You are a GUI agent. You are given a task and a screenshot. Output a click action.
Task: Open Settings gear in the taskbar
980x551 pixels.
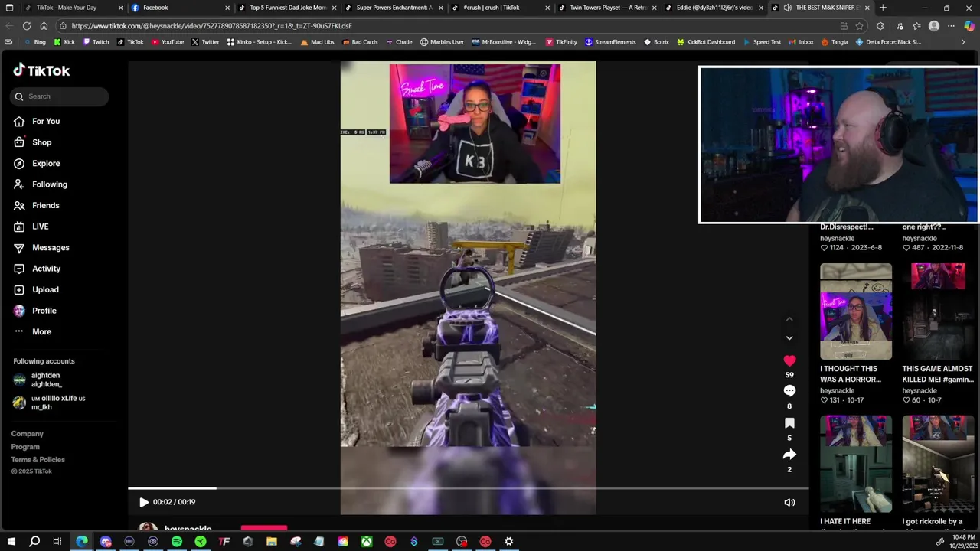click(509, 542)
